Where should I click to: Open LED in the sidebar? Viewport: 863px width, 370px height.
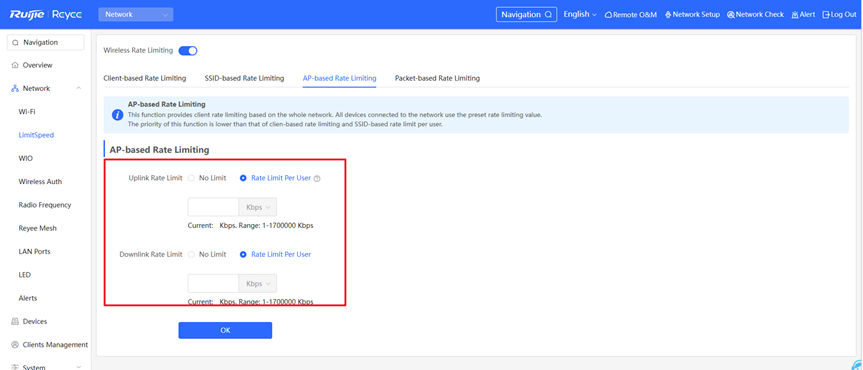pos(25,275)
